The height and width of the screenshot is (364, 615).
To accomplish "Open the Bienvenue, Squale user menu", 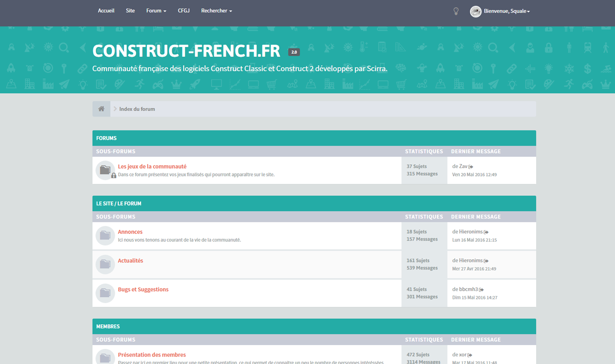I will pyautogui.click(x=506, y=11).
